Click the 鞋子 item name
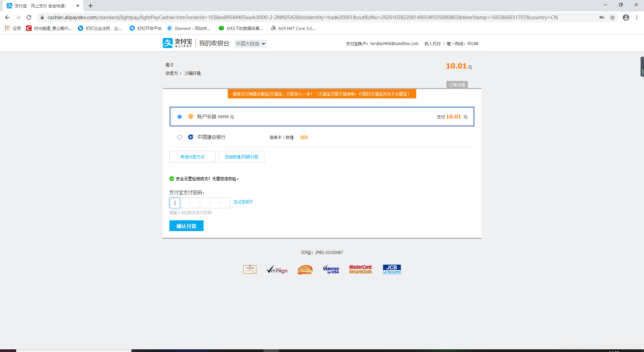644x352 pixels. pyautogui.click(x=170, y=65)
